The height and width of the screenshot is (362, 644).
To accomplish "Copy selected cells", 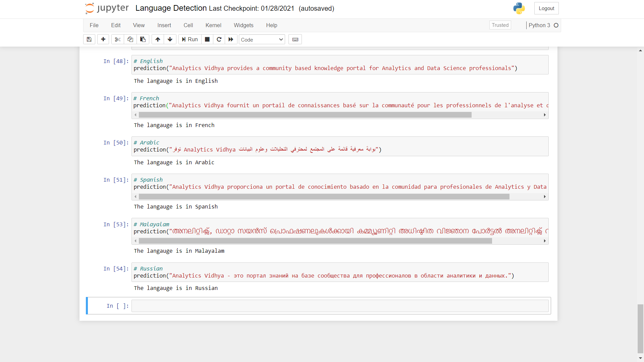I will (130, 40).
